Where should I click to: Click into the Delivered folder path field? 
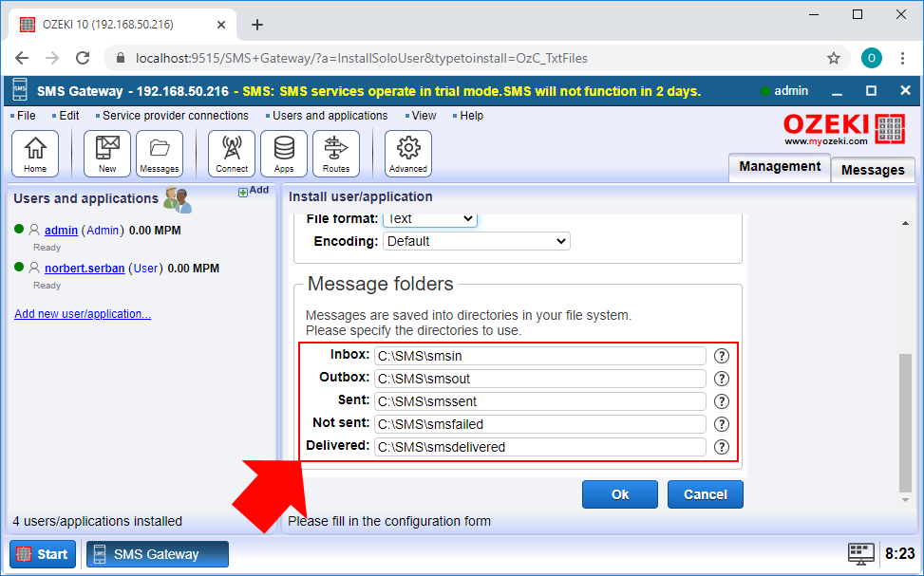pos(539,447)
